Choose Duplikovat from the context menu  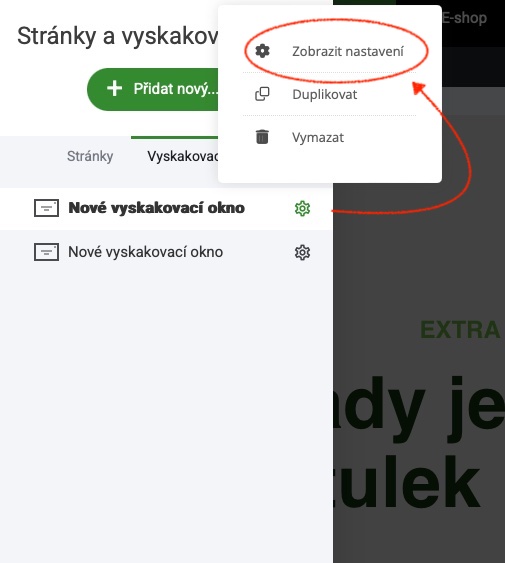pyautogui.click(x=329, y=94)
